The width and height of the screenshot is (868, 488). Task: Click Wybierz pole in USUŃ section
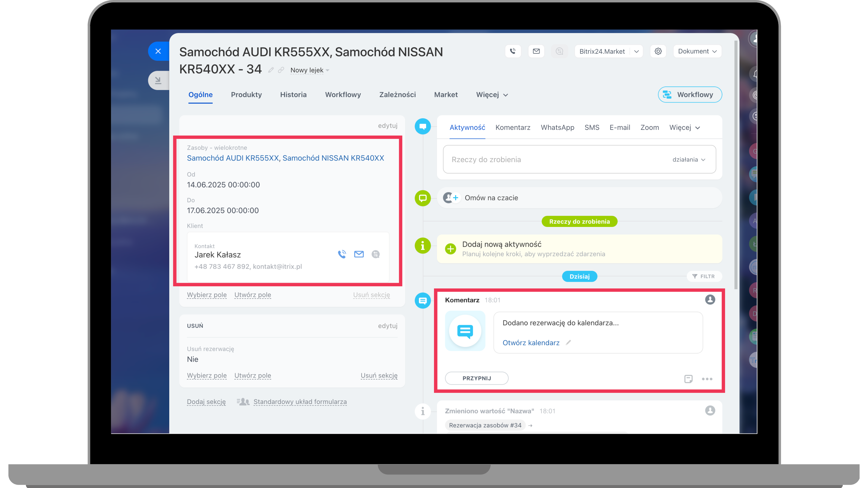point(206,375)
